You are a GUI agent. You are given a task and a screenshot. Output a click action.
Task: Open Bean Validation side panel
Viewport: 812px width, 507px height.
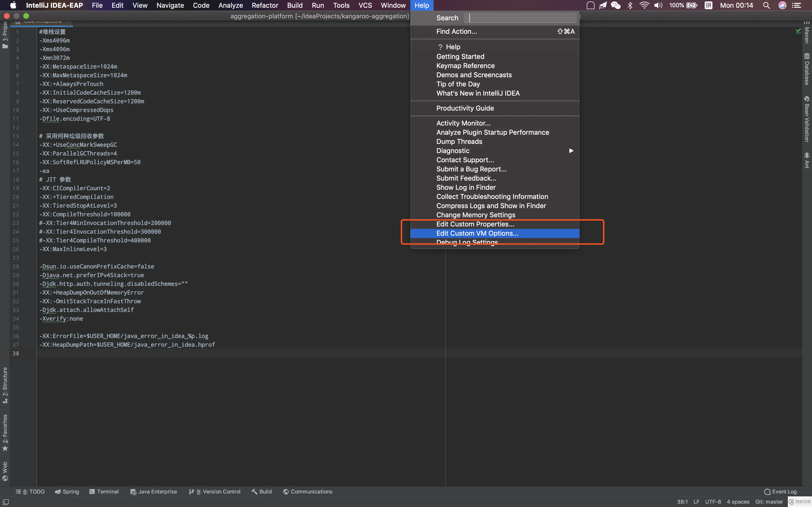coord(807,119)
